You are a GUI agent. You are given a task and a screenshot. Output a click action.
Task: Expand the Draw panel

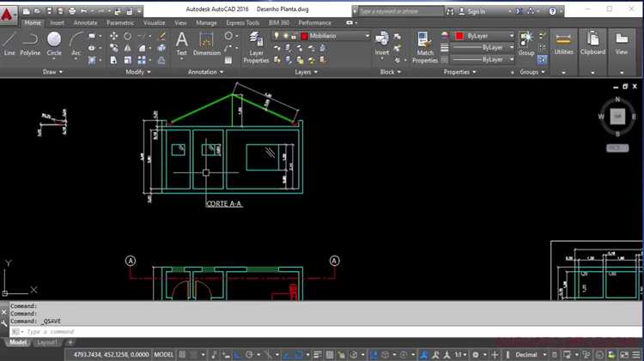pyautogui.click(x=52, y=72)
